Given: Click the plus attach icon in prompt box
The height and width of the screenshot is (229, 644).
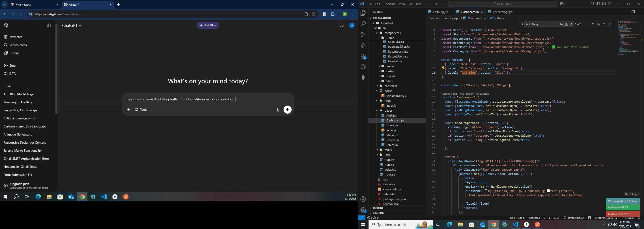Looking at the screenshot, I should point(128,110).
